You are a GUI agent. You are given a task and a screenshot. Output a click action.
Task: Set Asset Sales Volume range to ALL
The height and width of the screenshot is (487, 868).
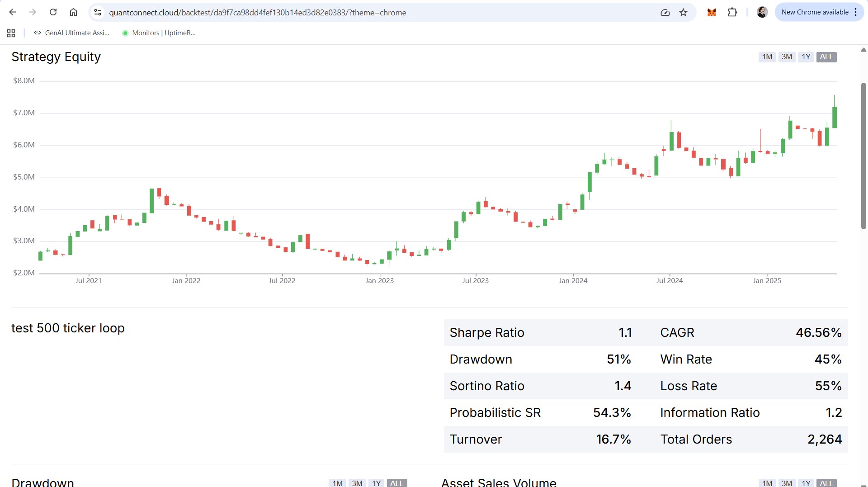pyautogui.click(x=826, y=483)
